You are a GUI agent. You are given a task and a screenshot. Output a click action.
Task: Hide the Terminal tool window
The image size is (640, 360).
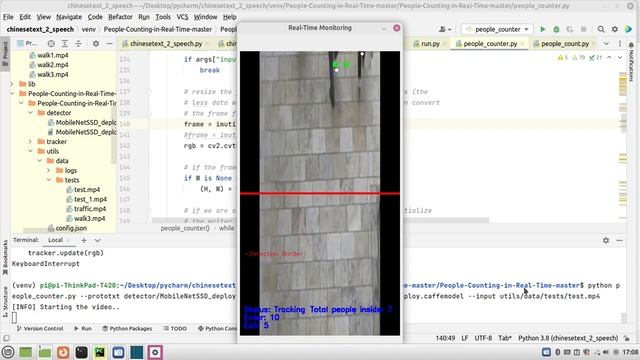pos(620,240)
